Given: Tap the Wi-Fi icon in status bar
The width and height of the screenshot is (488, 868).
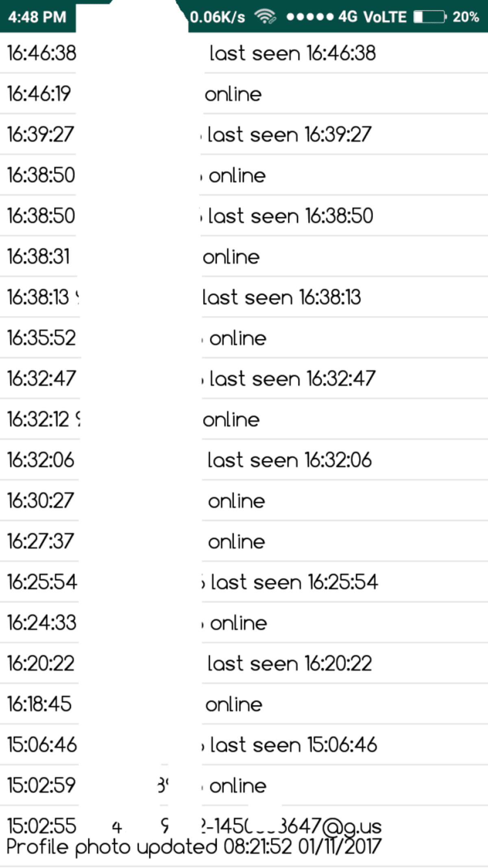Looking at the screenshot, I should click(265, 17).
